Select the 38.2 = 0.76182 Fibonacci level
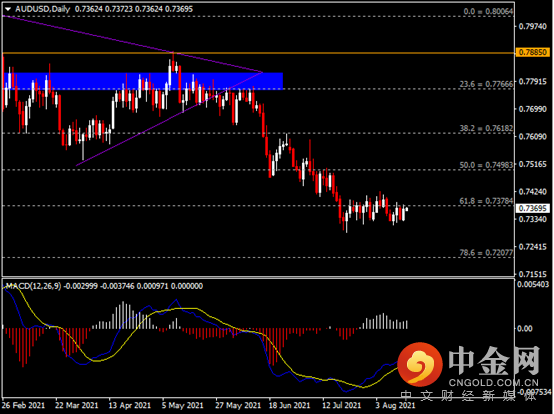This screenshot has height=414, width=554. (x=486, y=128)
